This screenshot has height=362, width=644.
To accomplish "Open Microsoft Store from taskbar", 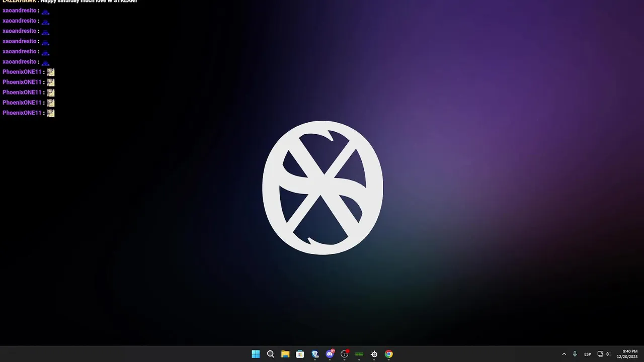I will (300, 354).
